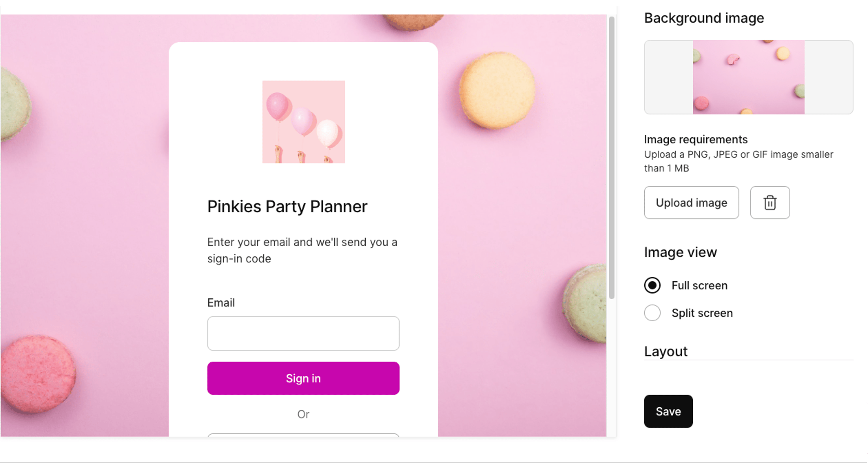Click the 'Or' divider text
868x463 pixels.
tap(303, 414)
